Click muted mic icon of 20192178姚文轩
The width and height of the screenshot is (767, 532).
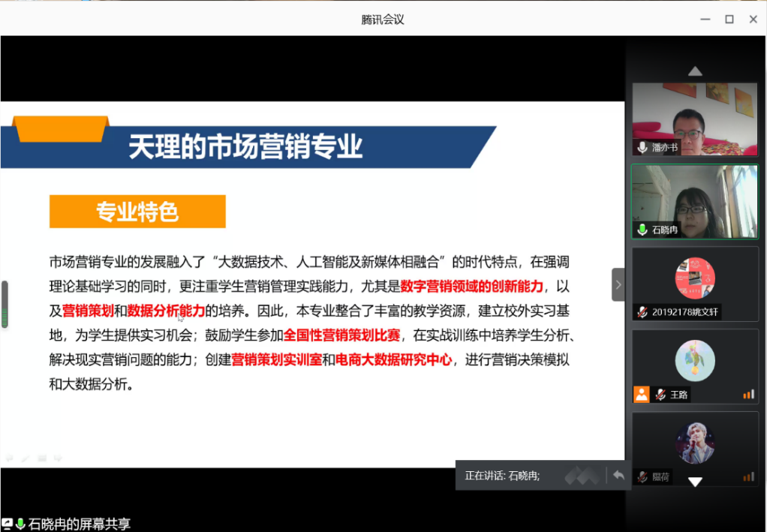642,311
